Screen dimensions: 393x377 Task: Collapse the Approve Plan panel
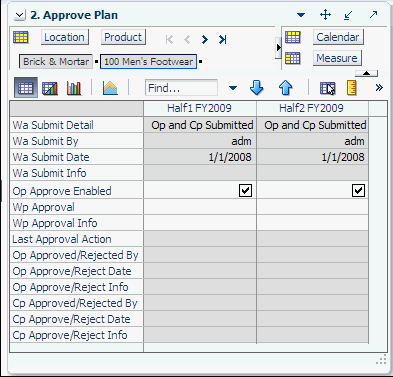(x=20, y=15)
